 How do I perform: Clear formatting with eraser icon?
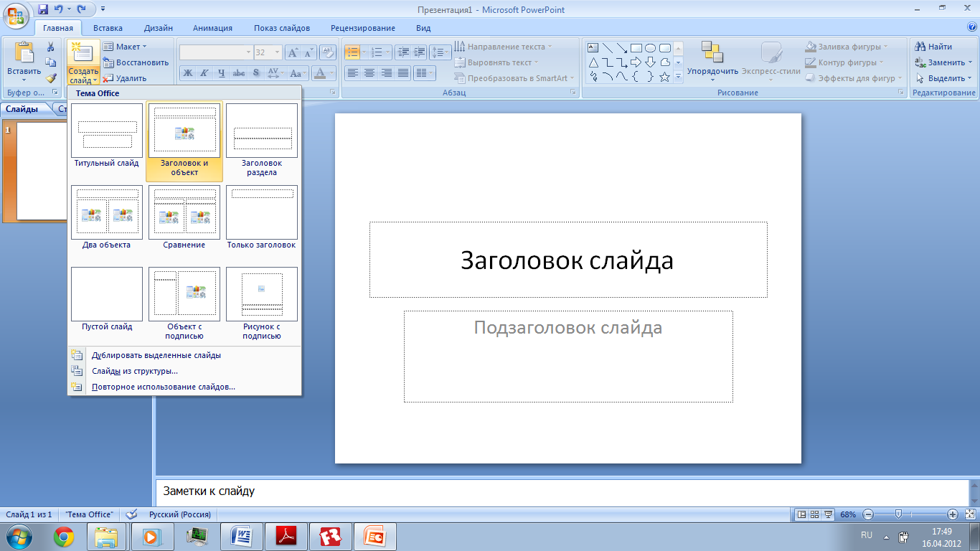(328, 52)
